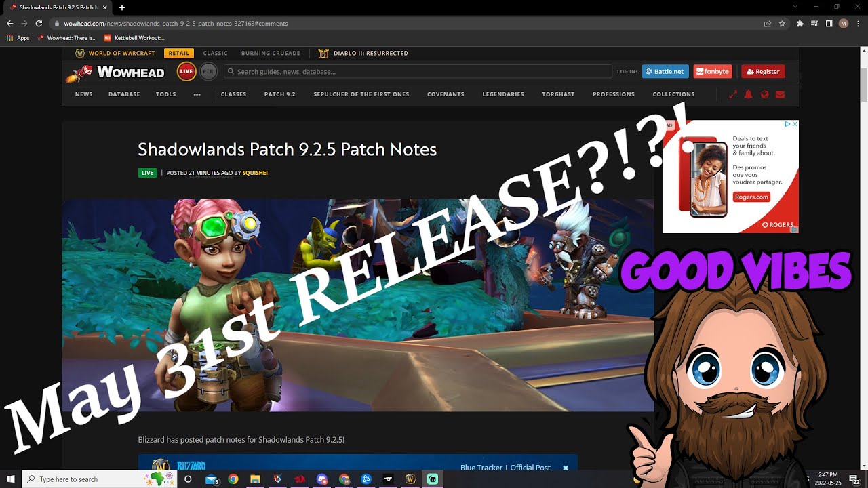Close the Rogers ad with its X
This screenshot has width=868, height=488.
coord(794,124)
